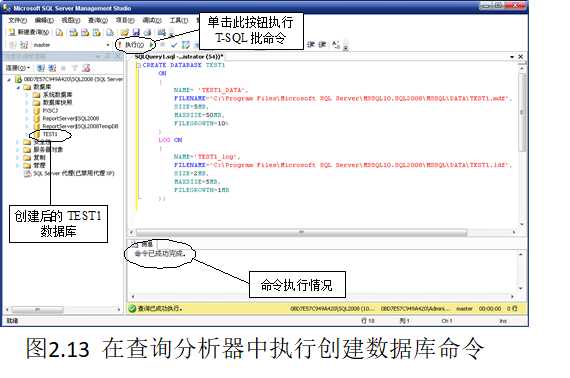This screenshot has height=378, width=570.
Task: Click the green debug play arrow icon
Action: tap(152, 45)
